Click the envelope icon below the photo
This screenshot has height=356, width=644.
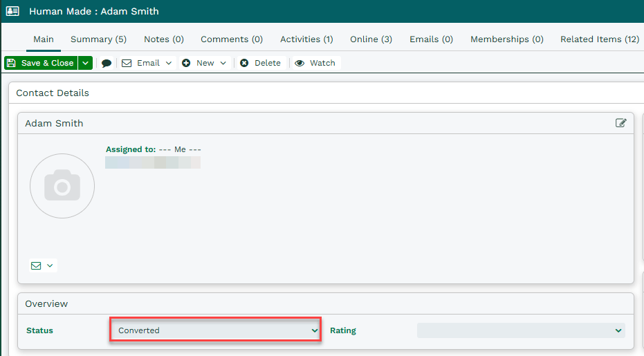click(42, 265)
